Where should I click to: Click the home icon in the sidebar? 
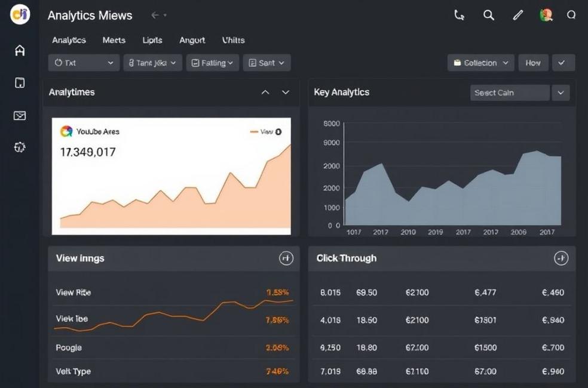(20, 51)
